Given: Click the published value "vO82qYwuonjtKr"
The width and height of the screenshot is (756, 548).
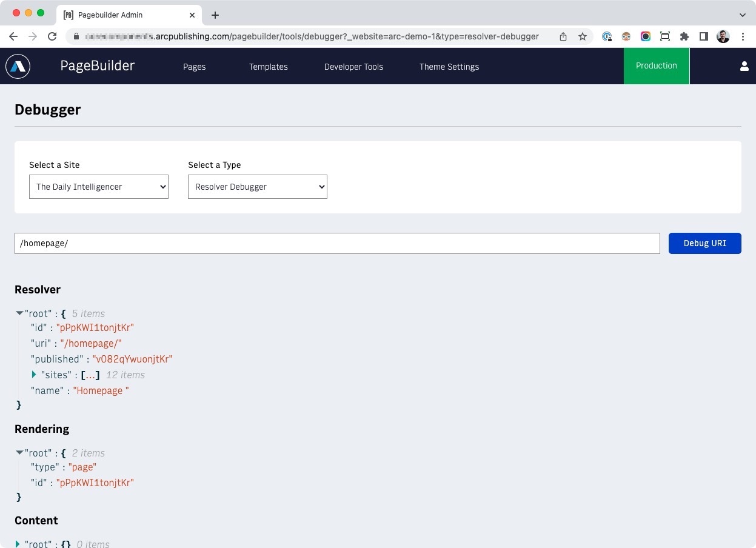Looking at the screenshot, I should click(x=132, y=359).
